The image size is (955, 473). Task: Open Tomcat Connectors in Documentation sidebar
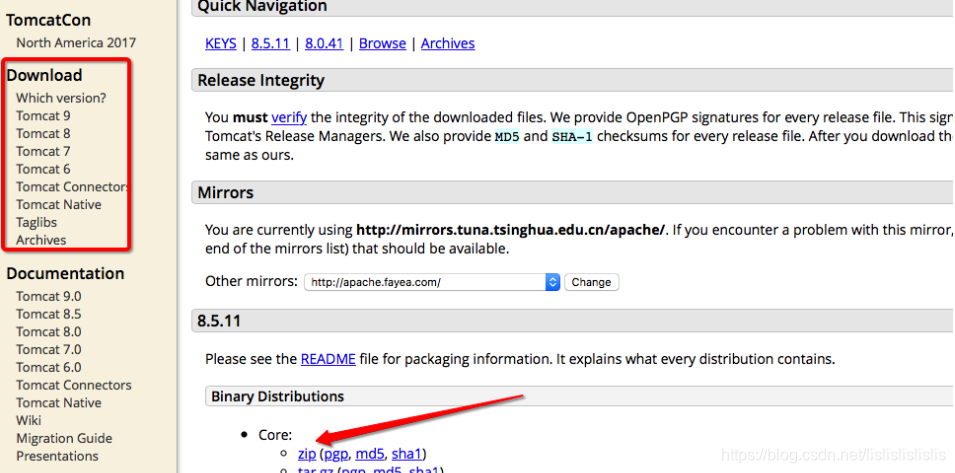74,385
